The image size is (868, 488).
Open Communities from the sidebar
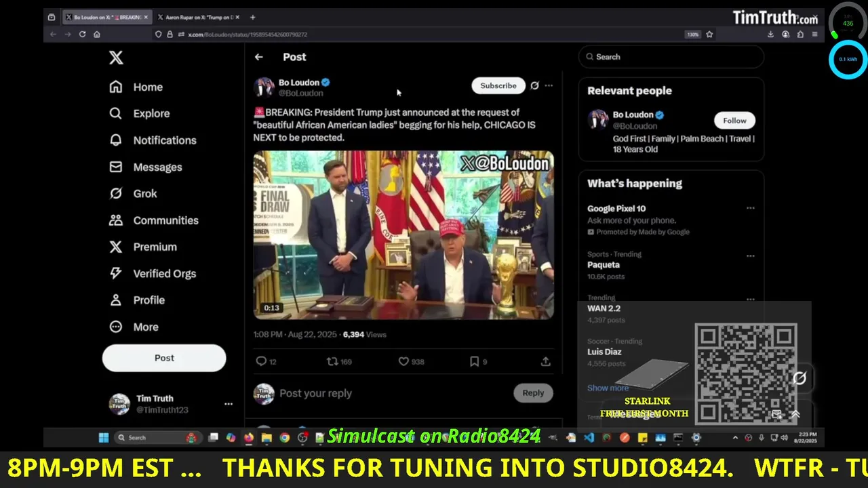pyautogui.click(x=154, y=220)
